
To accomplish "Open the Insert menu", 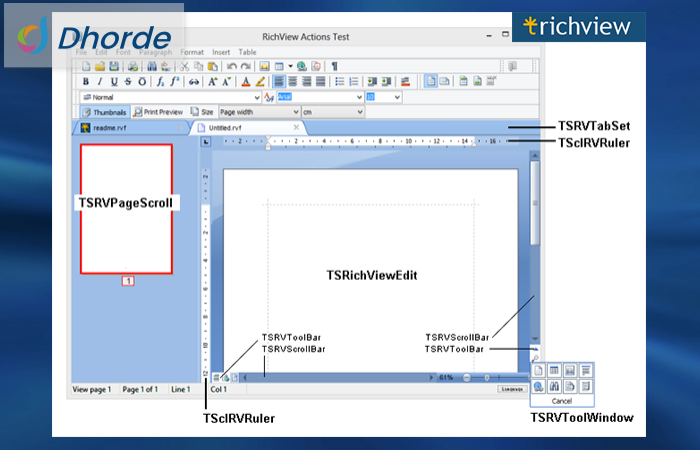I will [x=221, y=52].
